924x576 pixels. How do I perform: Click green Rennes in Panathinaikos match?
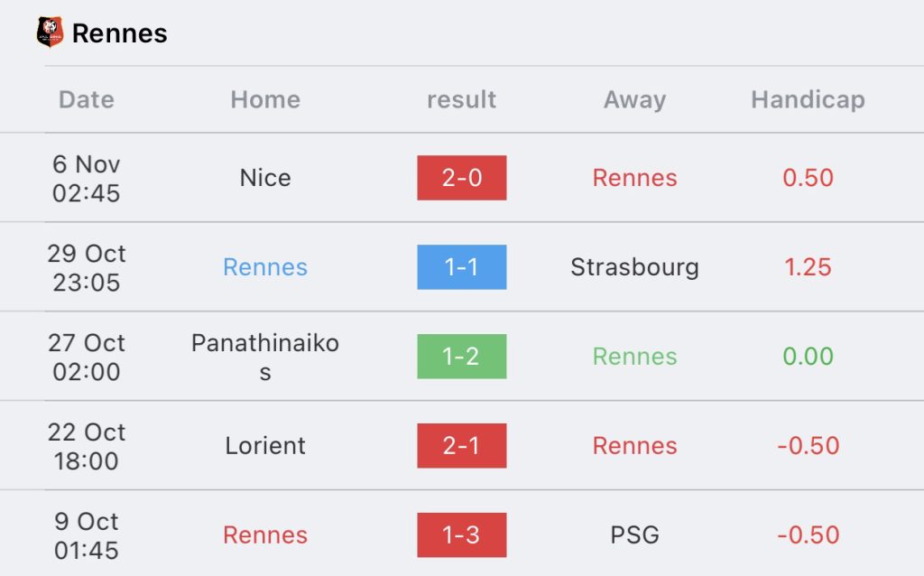[634, 356]
